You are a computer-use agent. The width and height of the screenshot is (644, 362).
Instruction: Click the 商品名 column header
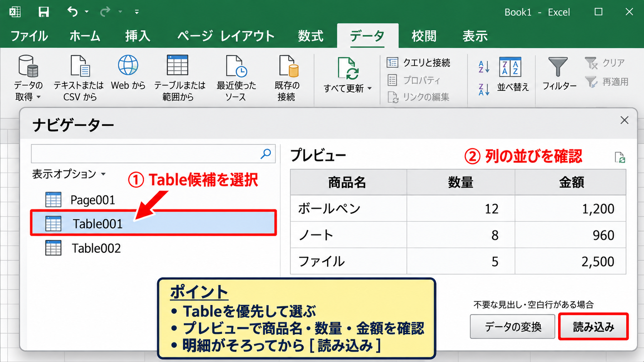pyautogui.click(x=348, y=182)
